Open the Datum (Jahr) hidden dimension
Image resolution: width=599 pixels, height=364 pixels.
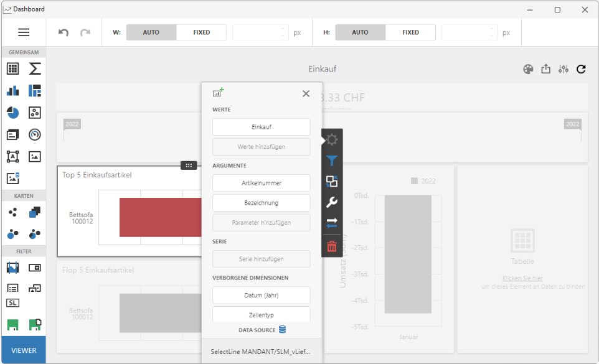[262, 296]
